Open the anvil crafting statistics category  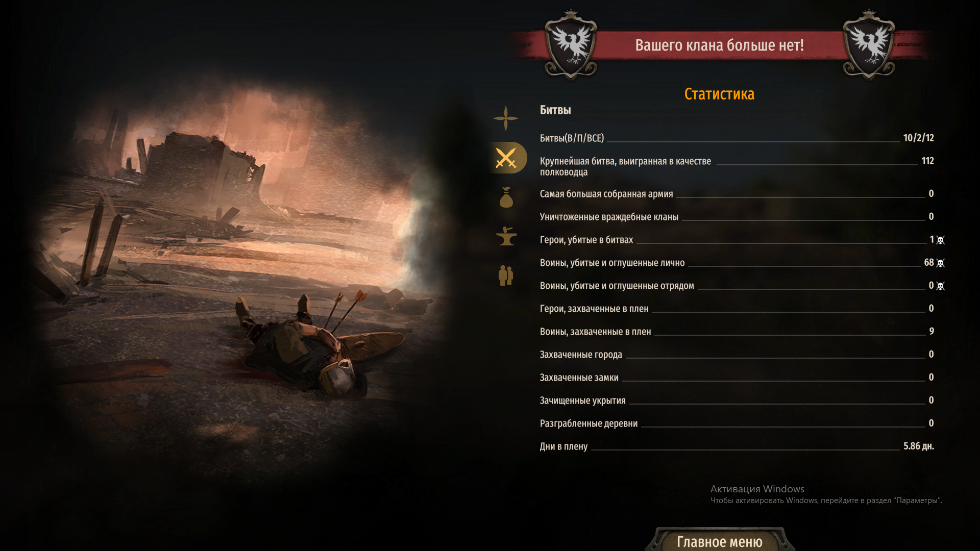(x=506, y=236)
